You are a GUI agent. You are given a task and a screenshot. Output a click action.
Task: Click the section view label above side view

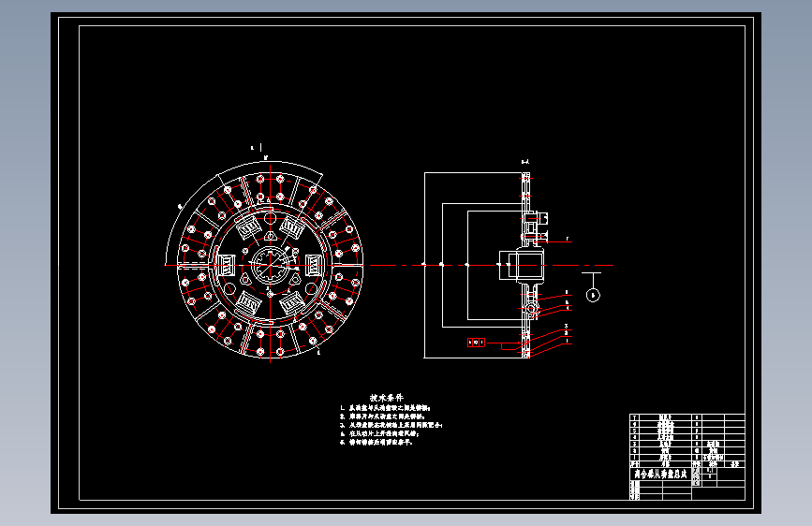pyautogui.click(x=525, y=162)
